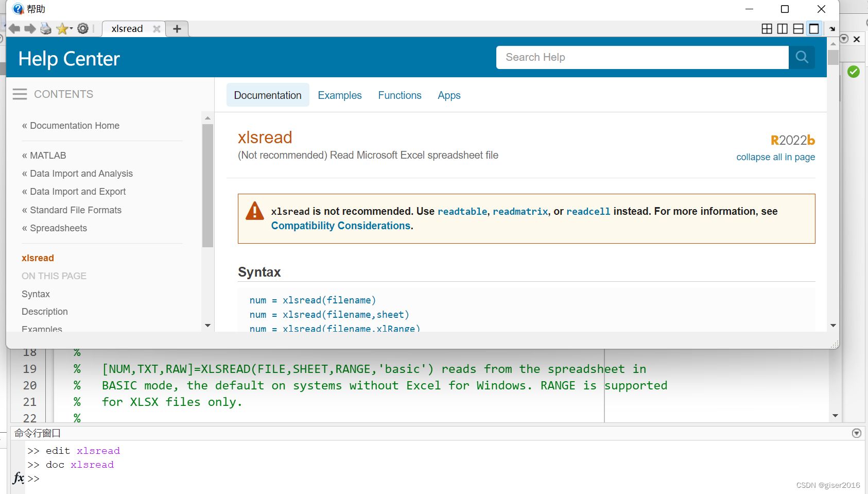This screenshot has width=868, height=494.
Task: Click the sidebar scrollbar thumb
Action: pos(207,185)
